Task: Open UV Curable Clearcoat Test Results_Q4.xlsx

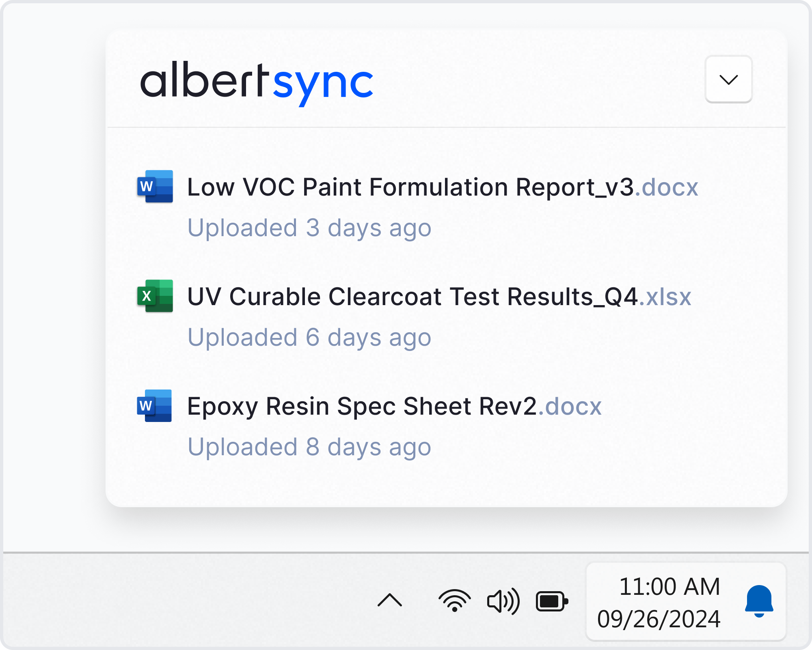Action: 412,297
